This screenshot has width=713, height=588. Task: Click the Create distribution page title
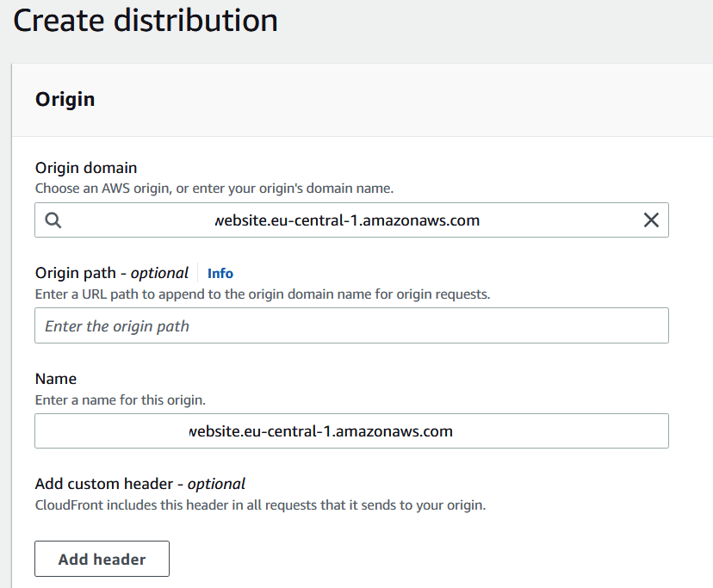click(x=145, y=20)
